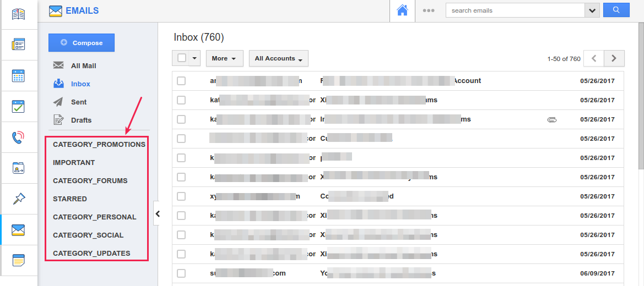Click the Compose button
Viewport: 644px width, 286px height.
(x=82, y=43)
